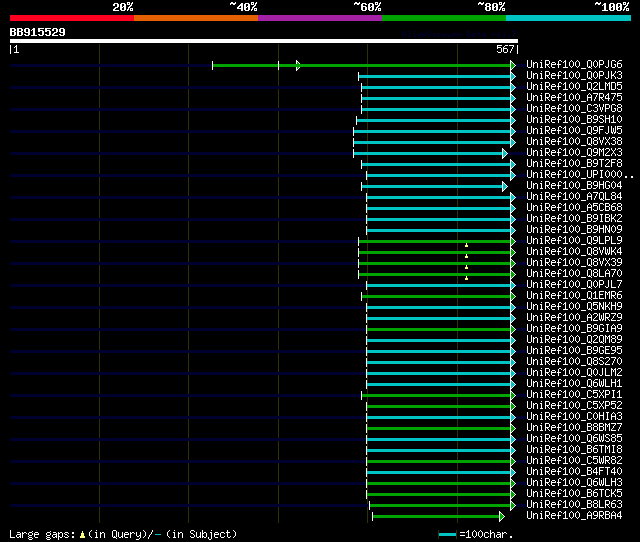Select the UniRef100_A7QL84 label
The image size is (640, 542).
574,197
